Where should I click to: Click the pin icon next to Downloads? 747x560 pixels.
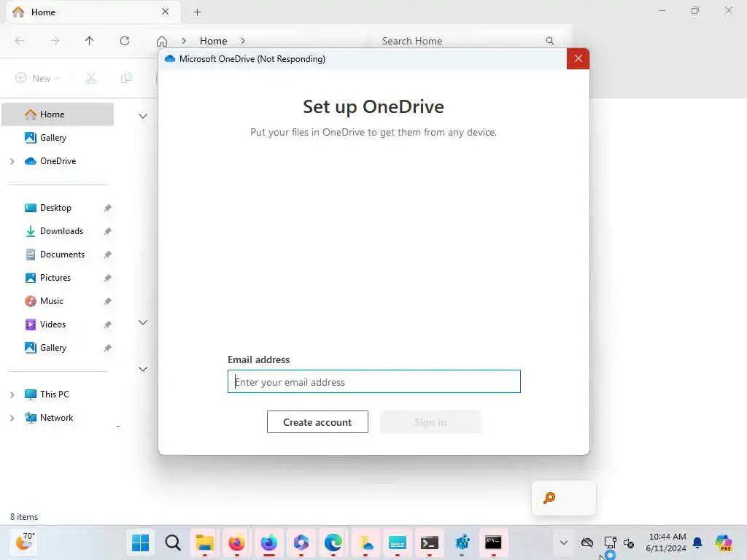click(x=108, y=231)
